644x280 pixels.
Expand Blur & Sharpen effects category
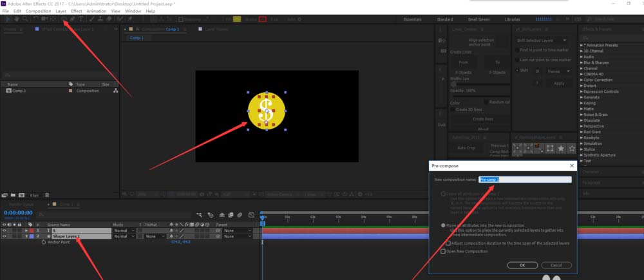point(581,62)
